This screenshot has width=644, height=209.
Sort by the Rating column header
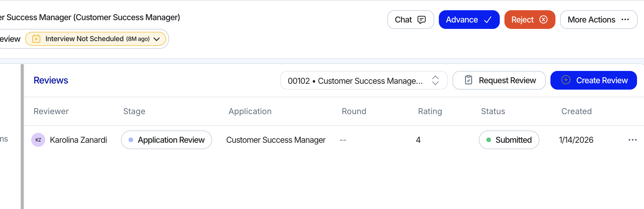pyautogui.click(x=430, y=111)
